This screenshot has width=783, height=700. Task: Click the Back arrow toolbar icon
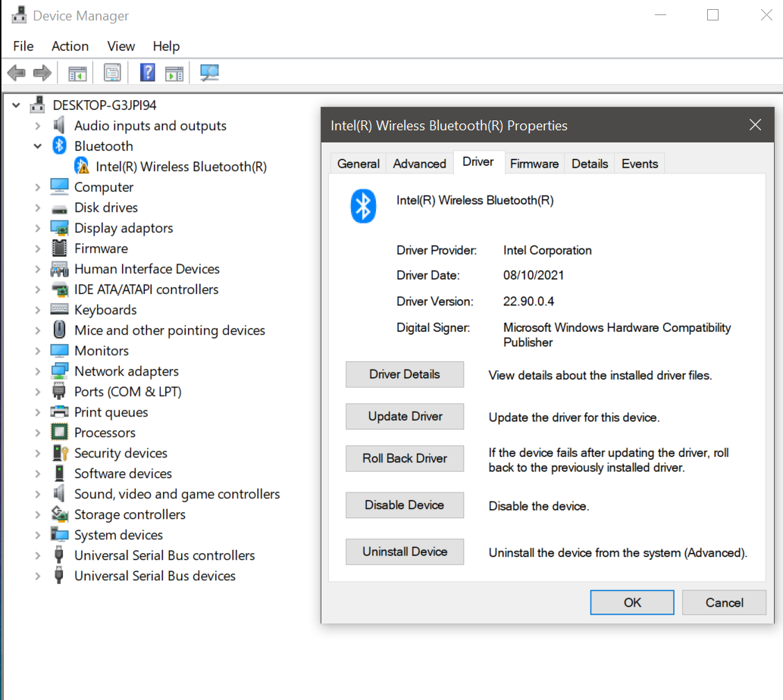pos(17,73)
